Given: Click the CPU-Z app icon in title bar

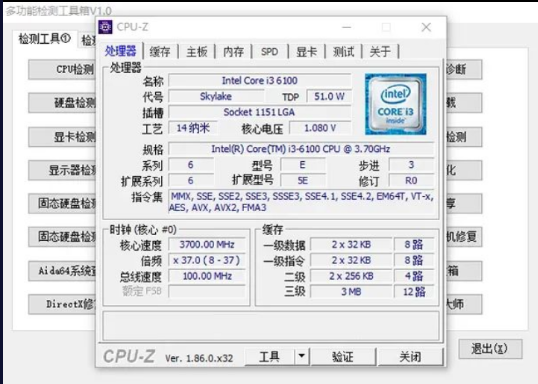Looking at the screenshot, I should tap(105, 27).
